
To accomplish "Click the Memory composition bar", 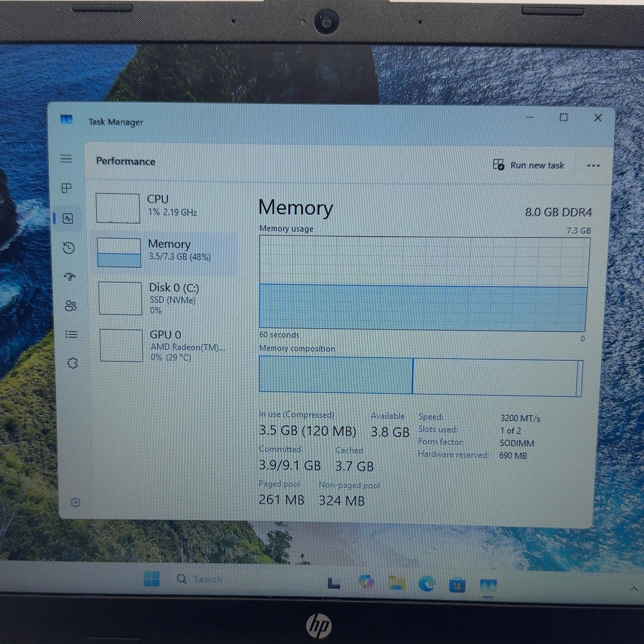I will pyautogui.click(x=421, y=377).
